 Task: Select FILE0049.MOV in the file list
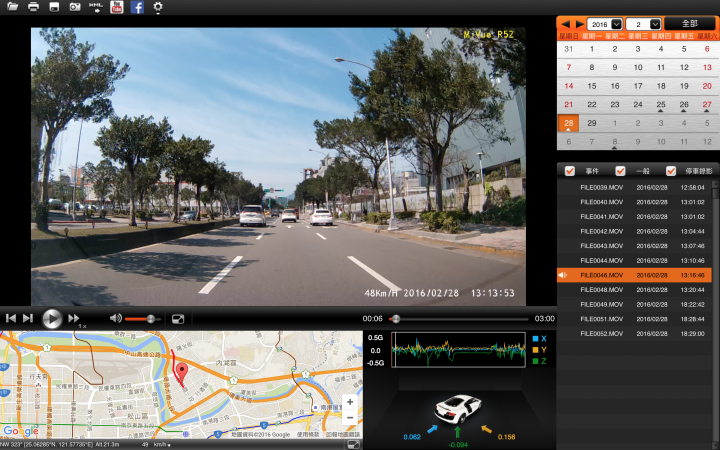635,304
